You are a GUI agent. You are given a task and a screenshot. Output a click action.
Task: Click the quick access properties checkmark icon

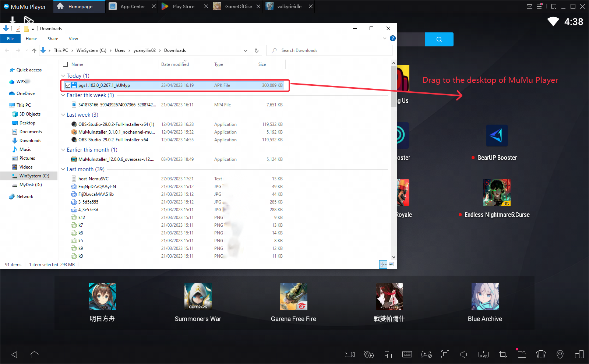tap(18, 28)
